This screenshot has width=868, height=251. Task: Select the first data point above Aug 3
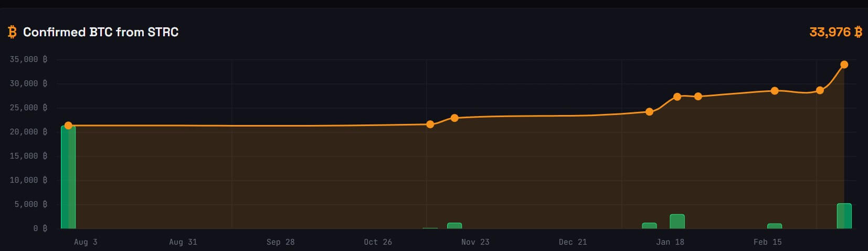click(x=68, y=125)
